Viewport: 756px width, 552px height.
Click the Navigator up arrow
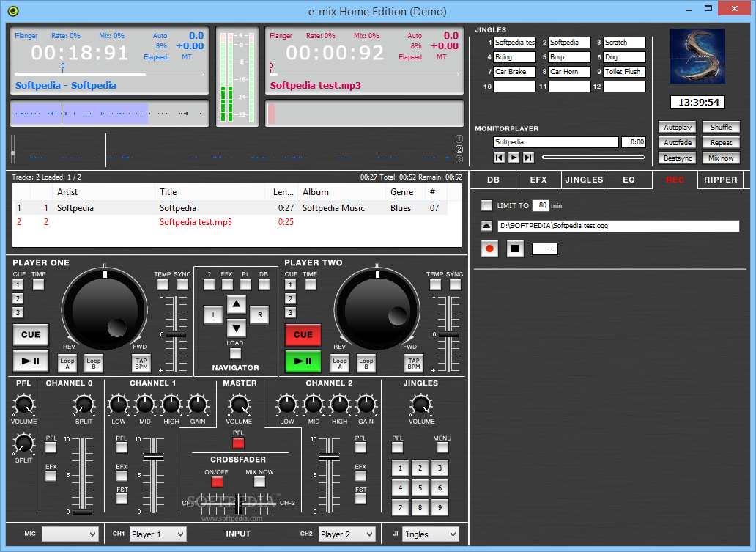click(236, 304)
